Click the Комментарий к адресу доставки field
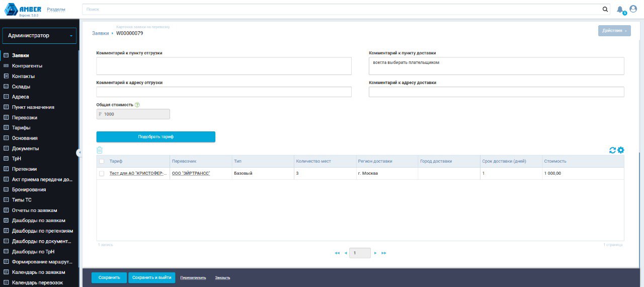The image size is (644, 287). click(x=497, y=92)
